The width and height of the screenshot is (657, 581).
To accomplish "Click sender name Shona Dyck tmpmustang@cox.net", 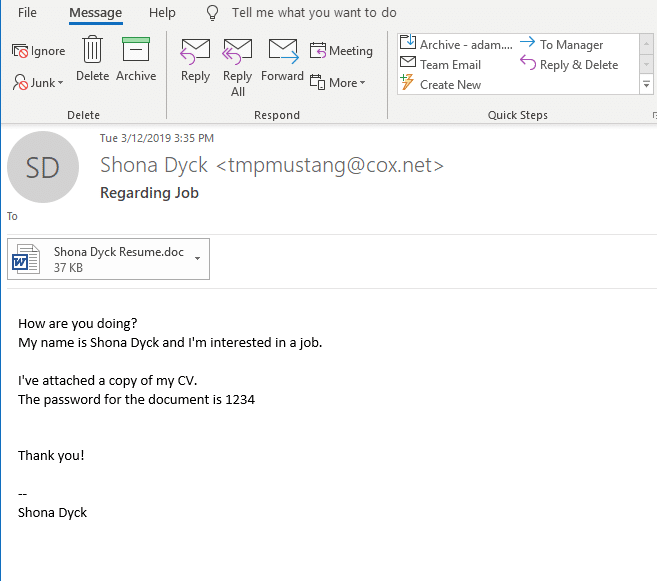I will point(272,165).
